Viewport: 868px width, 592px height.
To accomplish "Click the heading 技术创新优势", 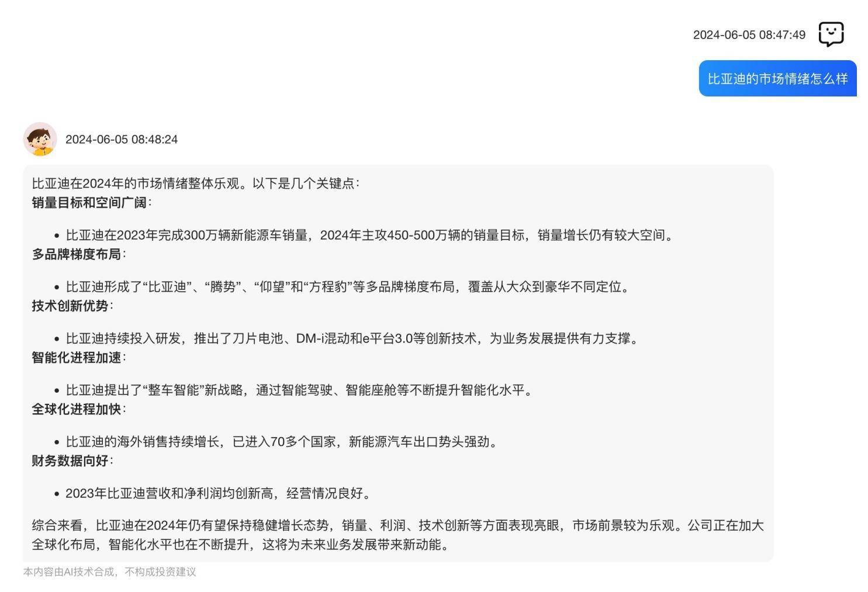I will click(x=70, y=306).
